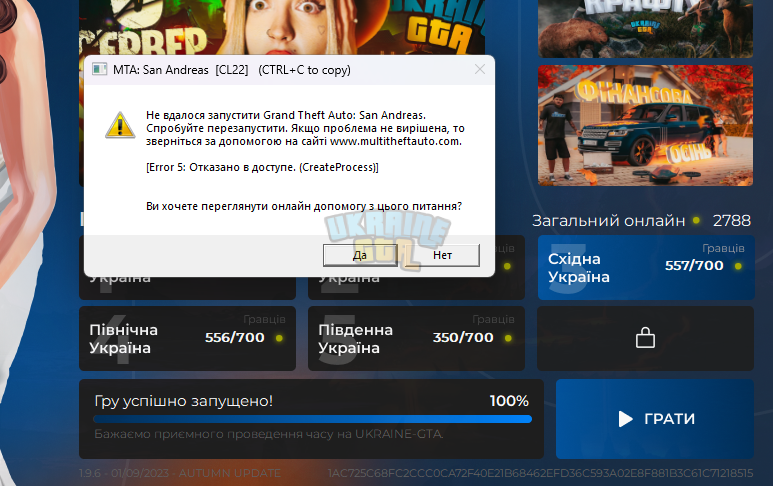Image resolution: width=773 pixels, height=486 pixels.
Task: Close the MTA: San Andreas error dialog
Action: (480, 69)
